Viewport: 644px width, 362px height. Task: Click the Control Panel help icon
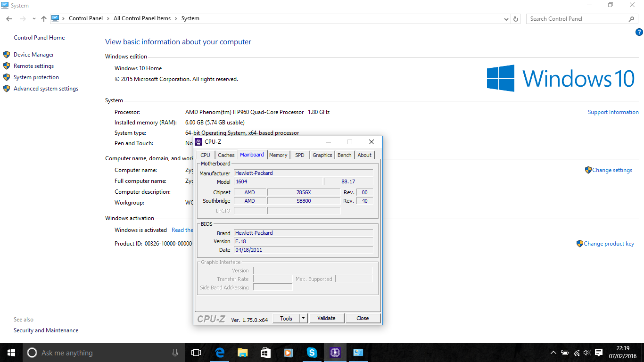[639, 32]
